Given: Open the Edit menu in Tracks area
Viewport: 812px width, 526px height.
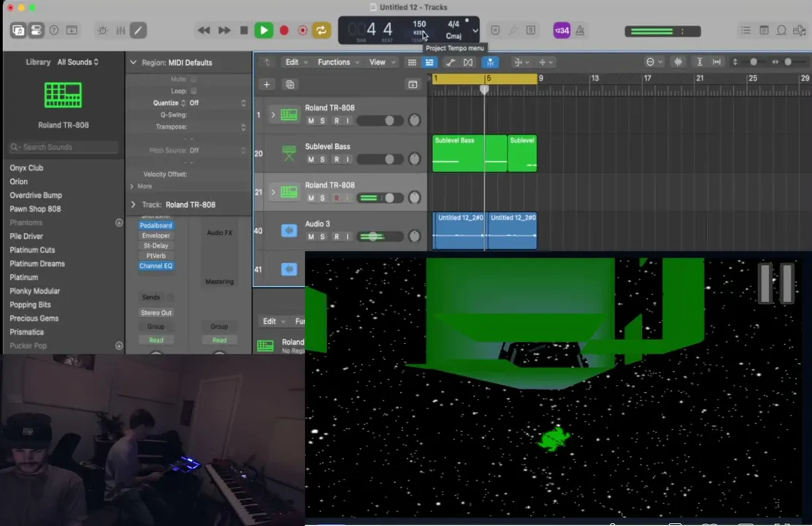Looking at the screenshot, I should pos(296,62).
